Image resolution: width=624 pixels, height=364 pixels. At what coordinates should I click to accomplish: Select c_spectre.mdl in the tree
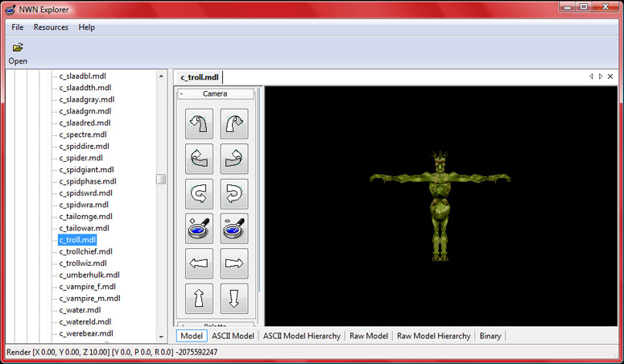[83, 134]
